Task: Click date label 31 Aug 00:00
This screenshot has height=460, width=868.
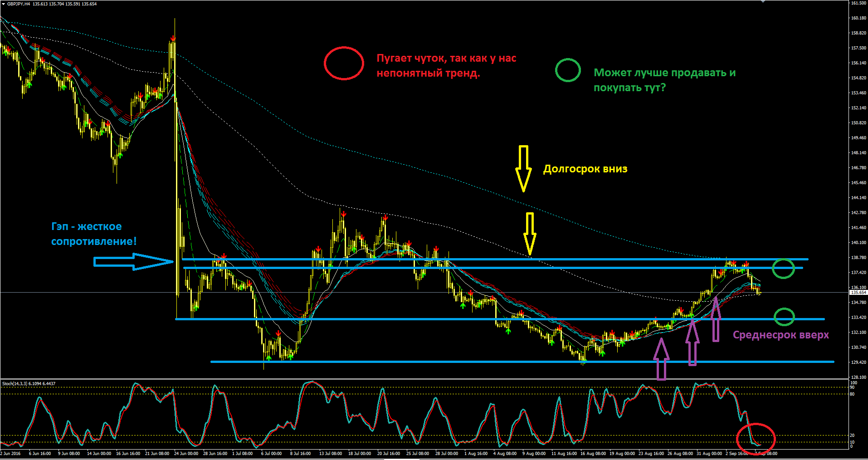Action: pos(709,454)
